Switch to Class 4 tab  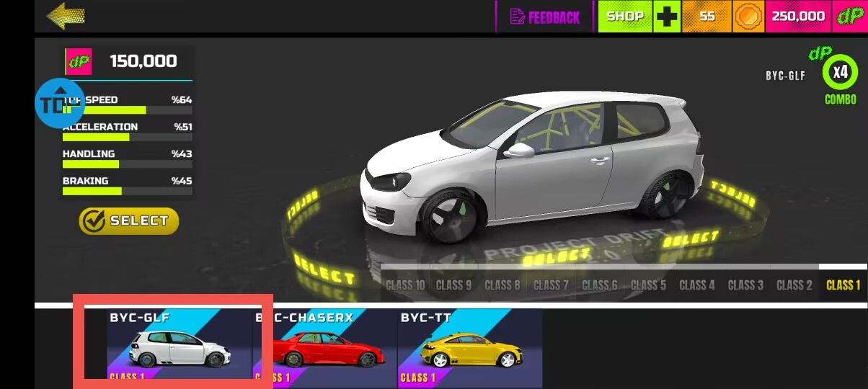697,285
